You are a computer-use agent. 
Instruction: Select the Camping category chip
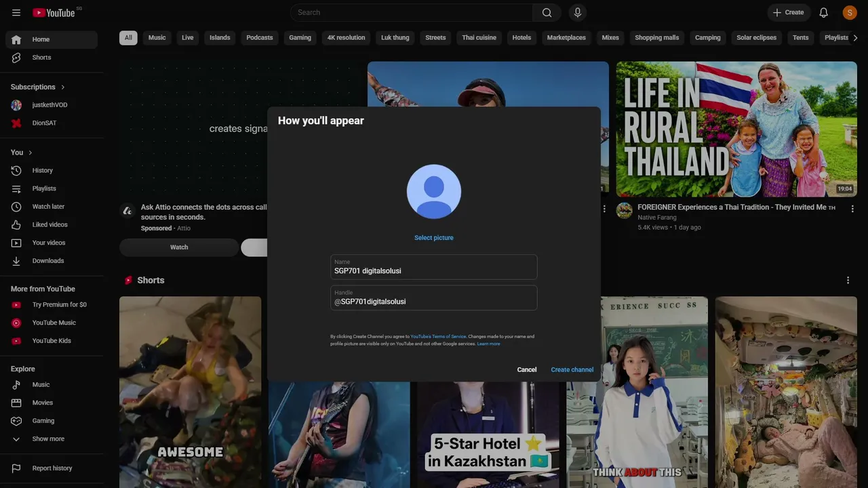click(708, 38)
